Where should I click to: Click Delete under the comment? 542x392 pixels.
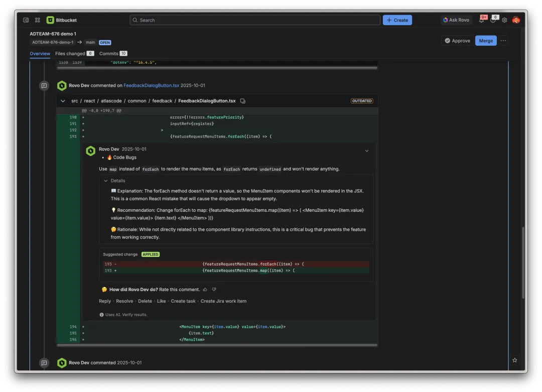pyautogui.click(x=145, y=301)
